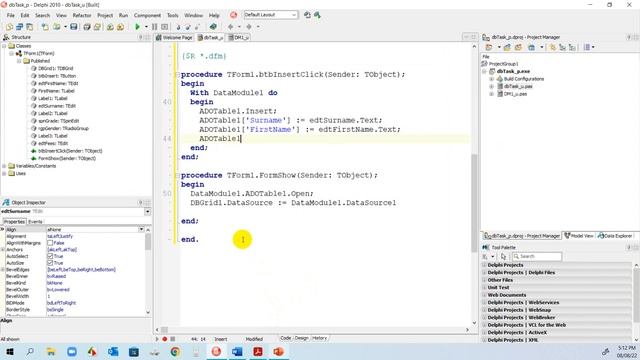The image size is (640, 360).
Task: Click the blue box icon in Project Manager
Action: 531,47
